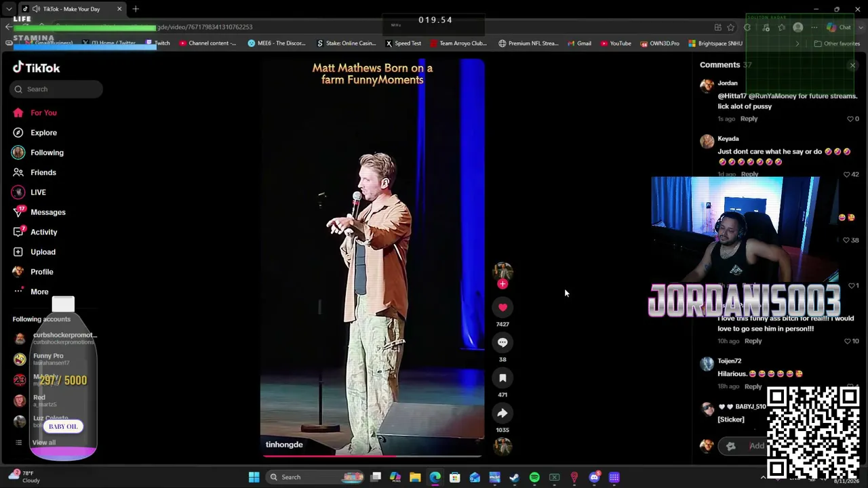
Task: Open the 'Stake: Online Casin...' bookmark
Action: pyautogui.click(x=346, y=43)
